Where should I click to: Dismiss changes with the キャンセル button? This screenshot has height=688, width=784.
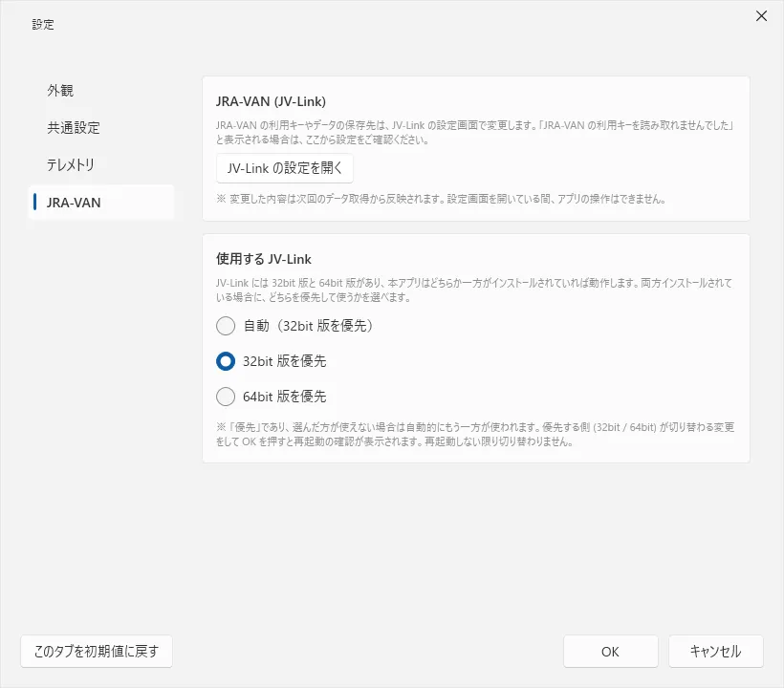pos(716,651)
